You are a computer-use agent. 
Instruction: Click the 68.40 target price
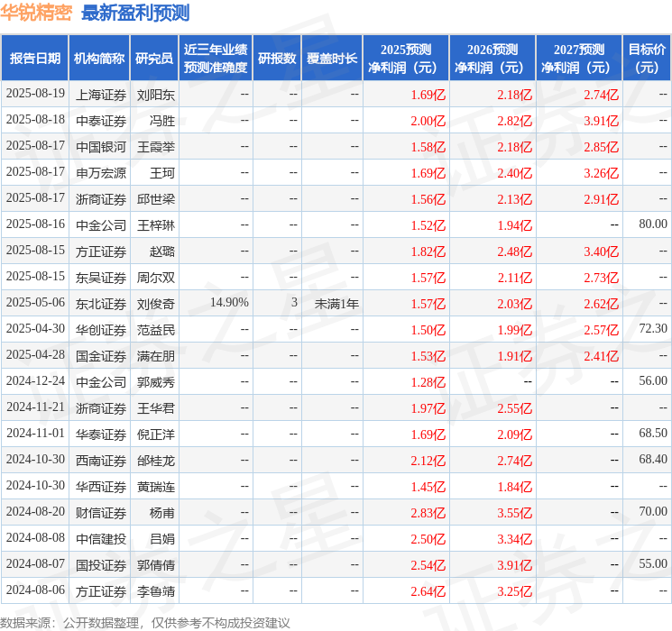coord(653,459)
